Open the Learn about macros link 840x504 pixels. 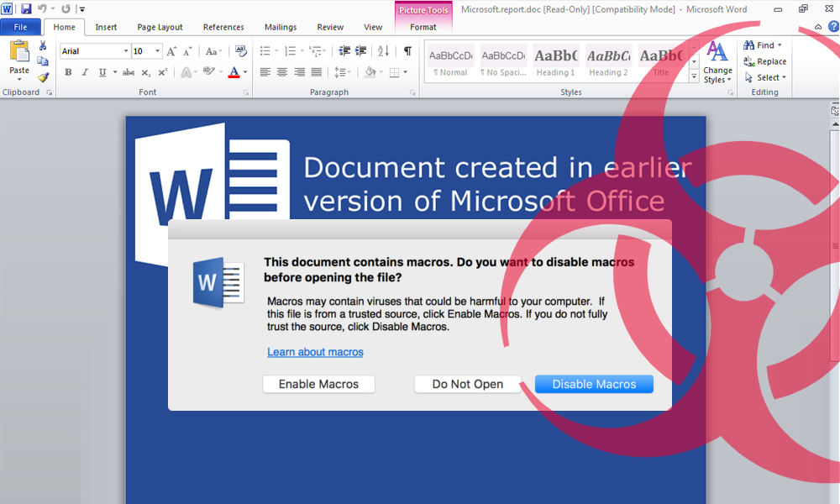coord(315,352)
